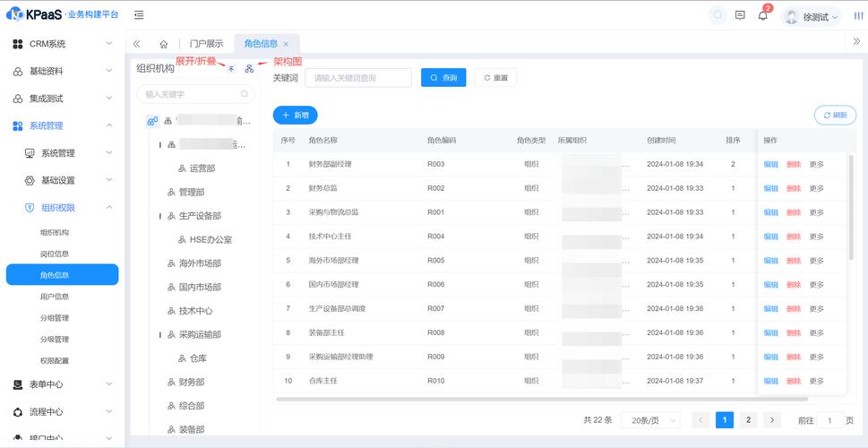Click the 集成测试 menu icon
Image resolution: width=868 pixels, height=448 pixels.
(18, 99)
